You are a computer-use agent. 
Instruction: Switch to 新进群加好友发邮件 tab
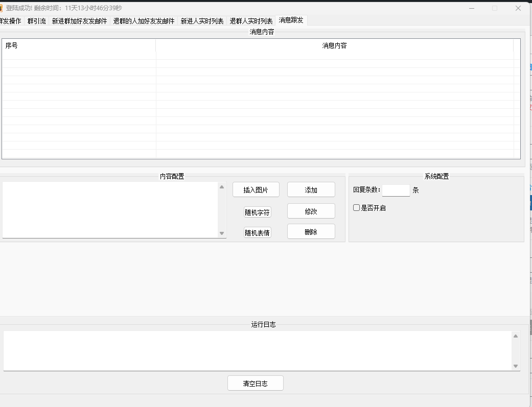[x=79, y=21]
